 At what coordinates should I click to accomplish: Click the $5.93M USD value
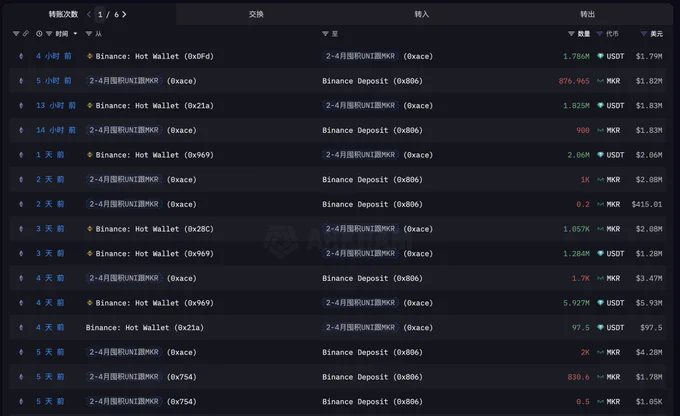[x=649, y=303]
